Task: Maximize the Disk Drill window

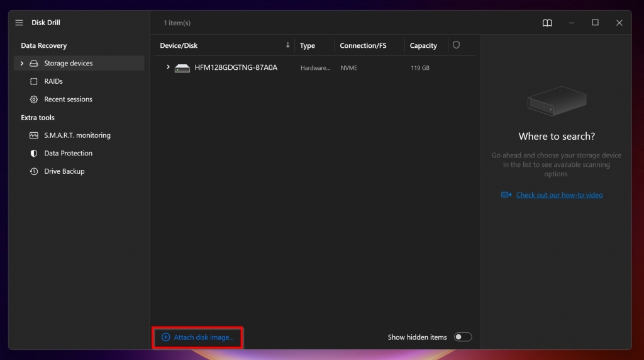Action: pos(595,23)
